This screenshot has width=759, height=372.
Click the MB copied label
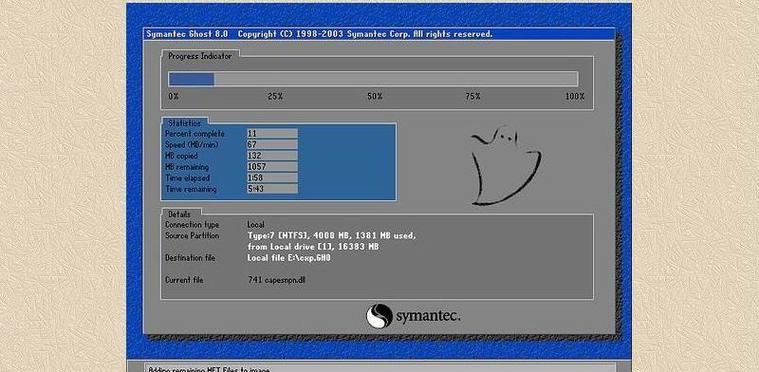tap(181, 156)
